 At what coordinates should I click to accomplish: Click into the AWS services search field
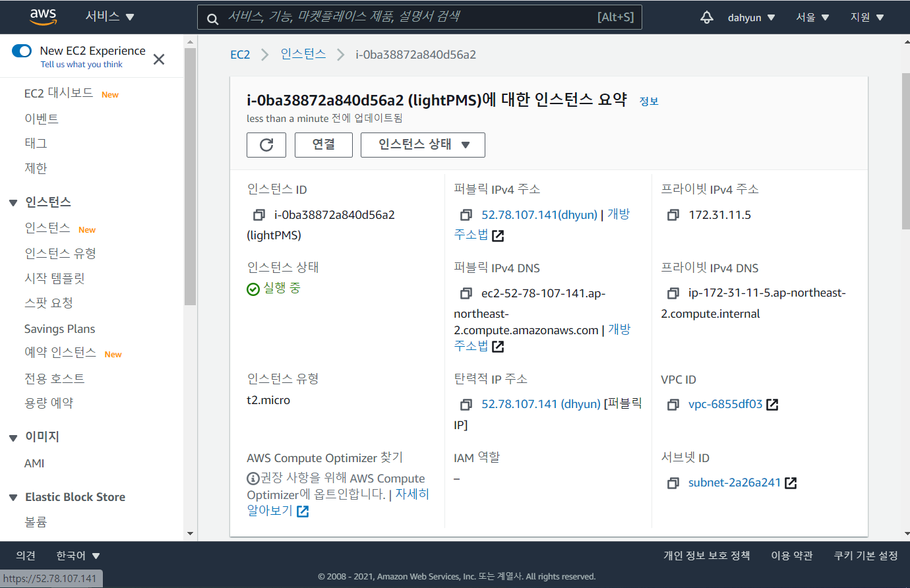pyautogui.click(x=419, y=17)
